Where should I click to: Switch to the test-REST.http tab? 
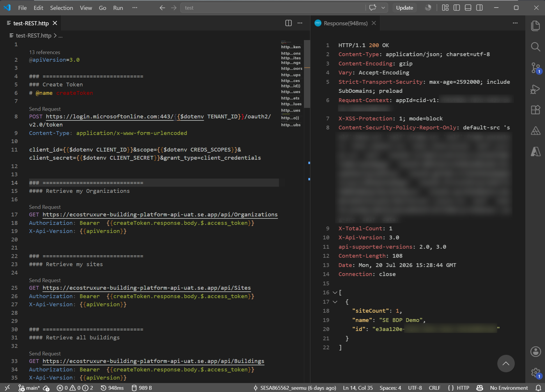pyautogui.click(x=31, y=23)
